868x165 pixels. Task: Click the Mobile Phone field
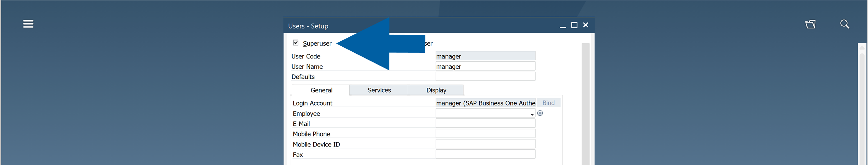click(485, 134)
